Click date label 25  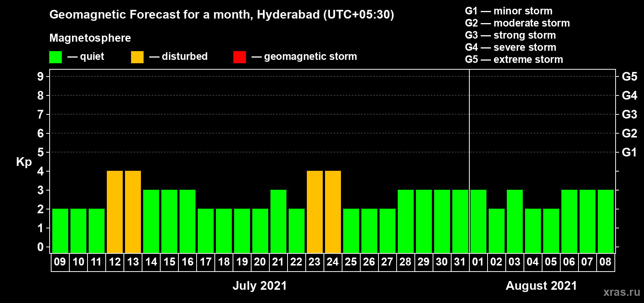[351, 262]
